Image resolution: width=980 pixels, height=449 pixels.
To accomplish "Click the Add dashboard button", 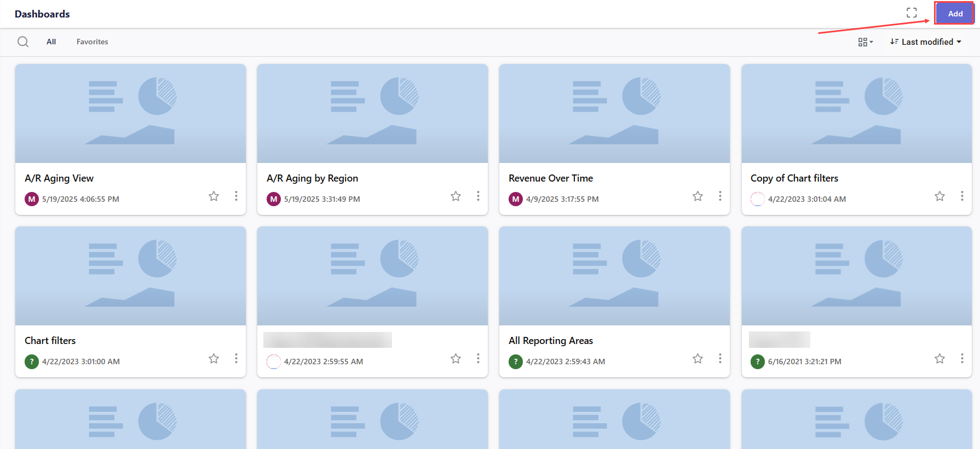I will (955, 14).
